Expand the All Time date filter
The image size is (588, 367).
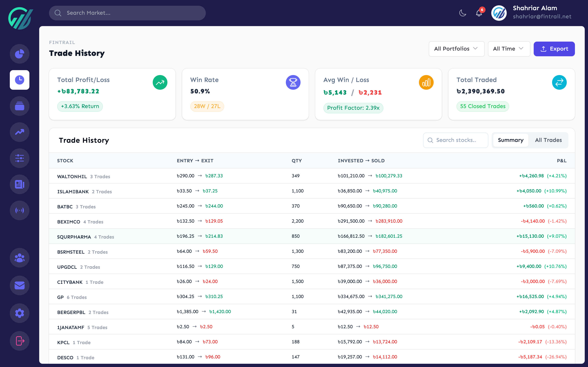point(509,49)
